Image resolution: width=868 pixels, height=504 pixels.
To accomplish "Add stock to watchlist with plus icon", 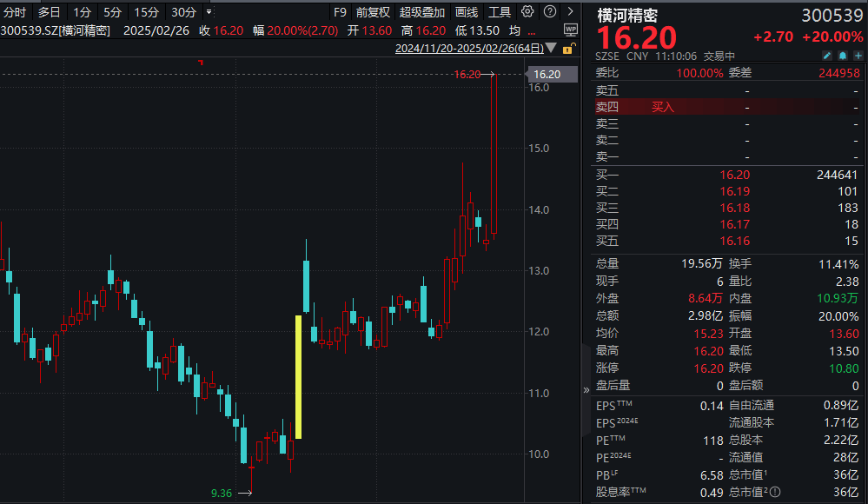I will coord(858,56).
